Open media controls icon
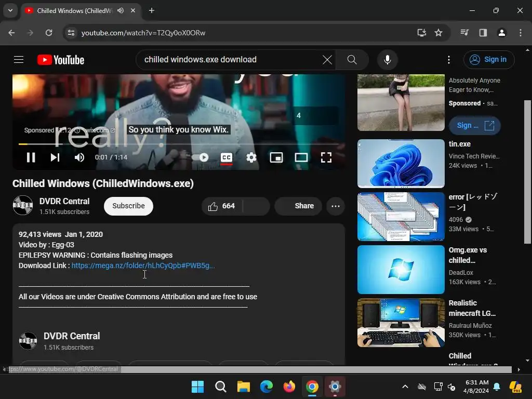Viewport: 532px width, 399px height. coord(464,33)
